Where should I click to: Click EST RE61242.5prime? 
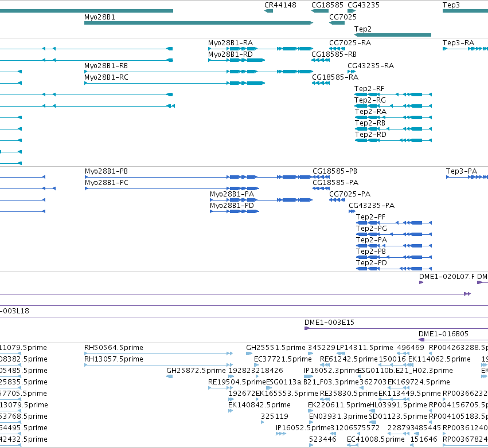[x=325, y=365]
